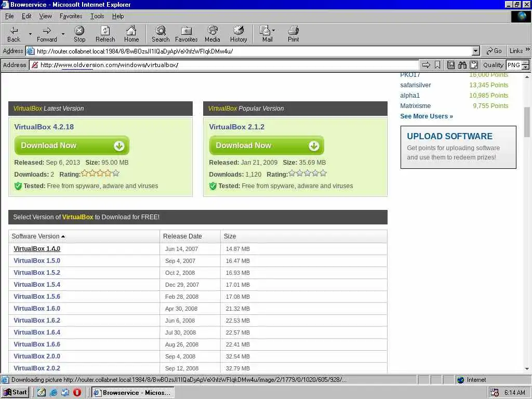Sort by Software Version column header
Image resolution: width=532 pixels, height=399 pixels.
(x=38, y=236)
